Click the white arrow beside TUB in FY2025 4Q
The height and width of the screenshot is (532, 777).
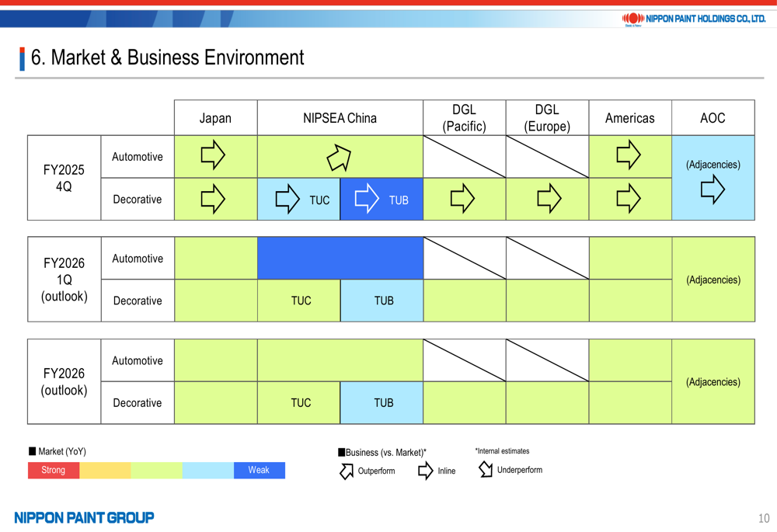[x=367, y=198]
